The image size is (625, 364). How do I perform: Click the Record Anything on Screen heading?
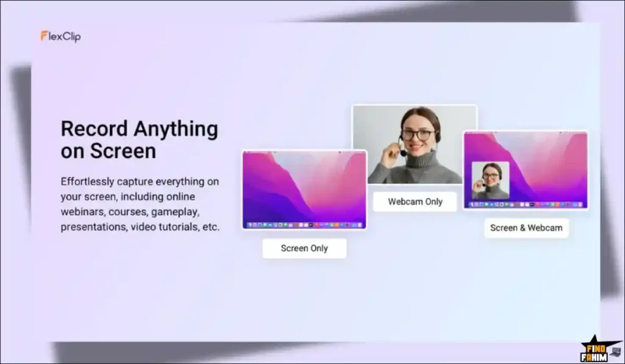140,140
